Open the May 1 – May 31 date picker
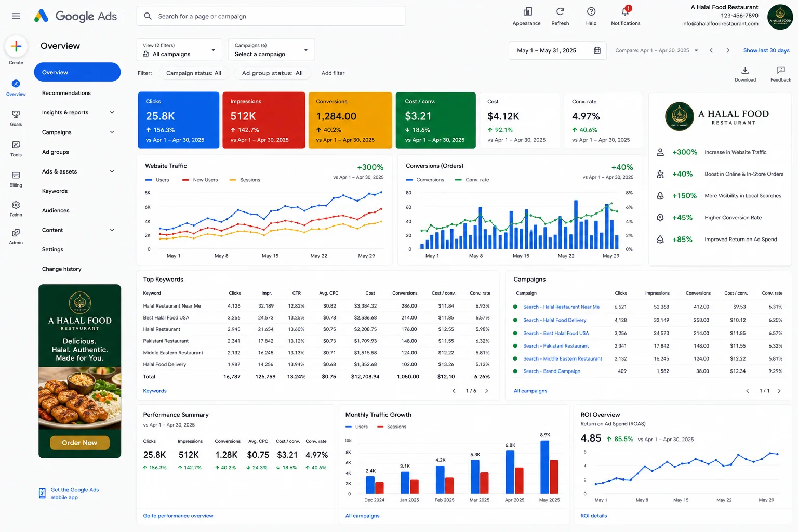The image size is (798, 532). [x=557, y=50]
